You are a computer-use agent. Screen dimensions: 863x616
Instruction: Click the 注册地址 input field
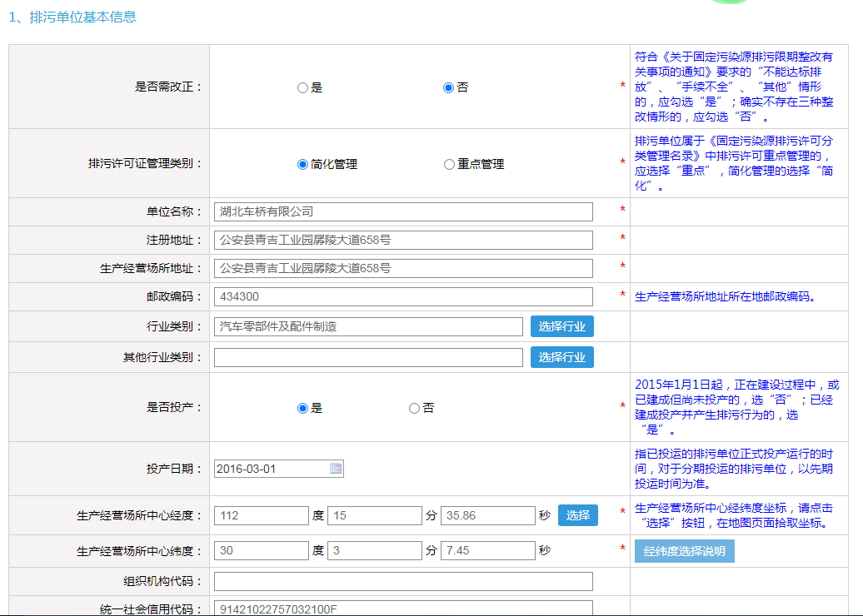click(403, 240)
